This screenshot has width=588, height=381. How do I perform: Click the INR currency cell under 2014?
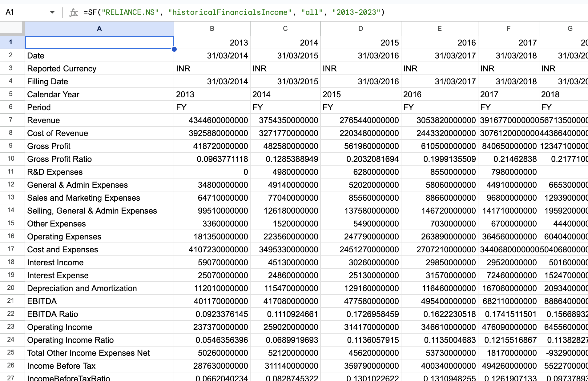[285, 68]
